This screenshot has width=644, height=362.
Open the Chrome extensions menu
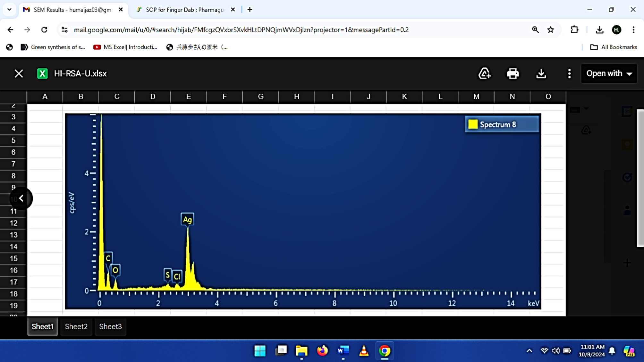(x=574, y=30)
